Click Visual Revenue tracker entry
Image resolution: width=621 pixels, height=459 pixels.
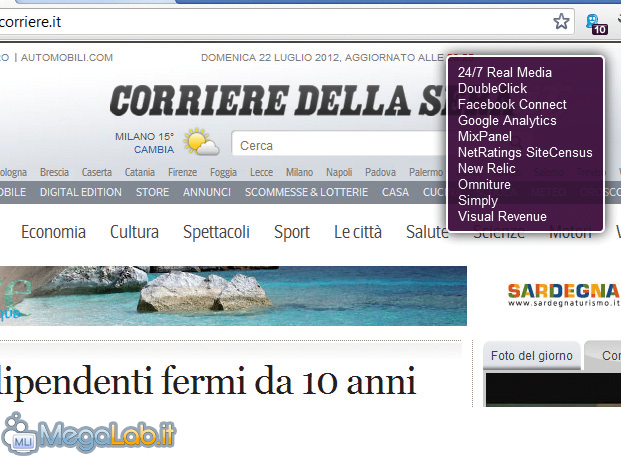tap(502, 217)
